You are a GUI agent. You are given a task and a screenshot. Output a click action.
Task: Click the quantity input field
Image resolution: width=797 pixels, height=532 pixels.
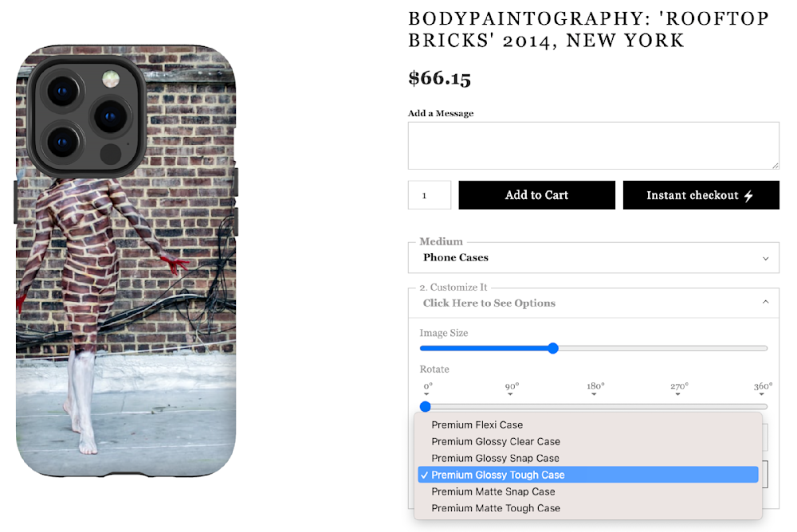(429, 195)
